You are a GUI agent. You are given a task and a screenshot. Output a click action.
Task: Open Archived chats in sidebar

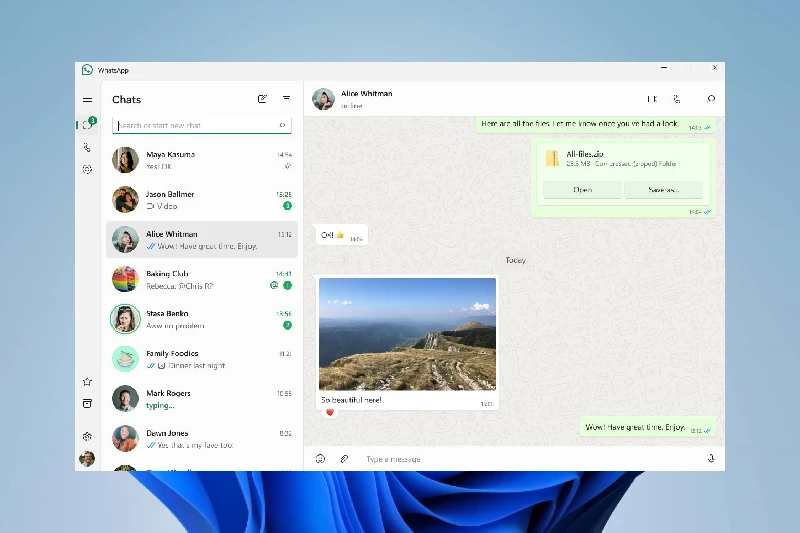[87, 403]
